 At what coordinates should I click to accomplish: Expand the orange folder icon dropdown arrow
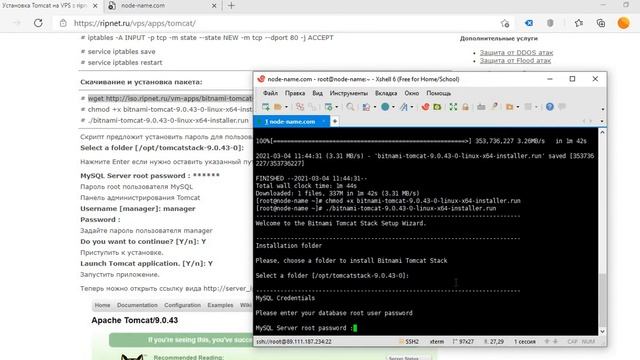pos(518,107)
